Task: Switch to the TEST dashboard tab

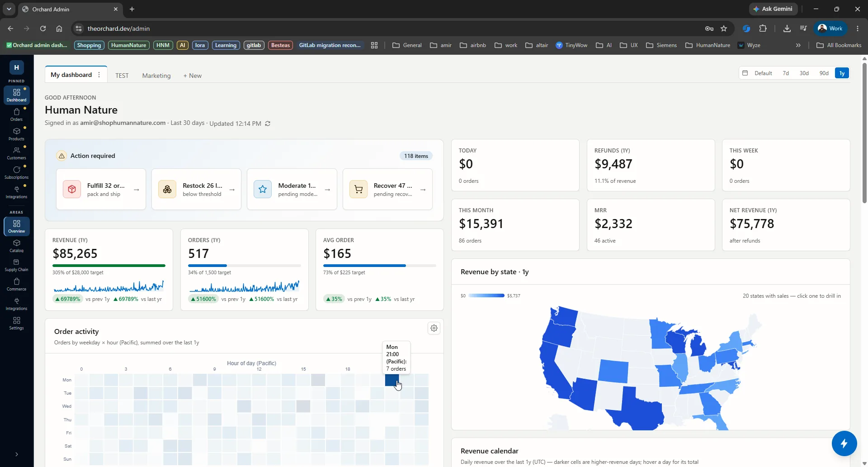Action: point(122,76)
